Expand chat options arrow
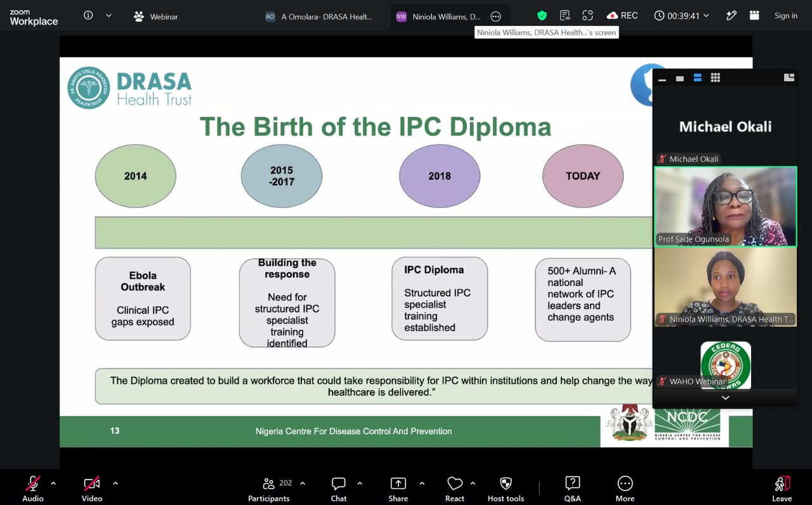This screenshot has width=812, height=505. tap(360, 483)
